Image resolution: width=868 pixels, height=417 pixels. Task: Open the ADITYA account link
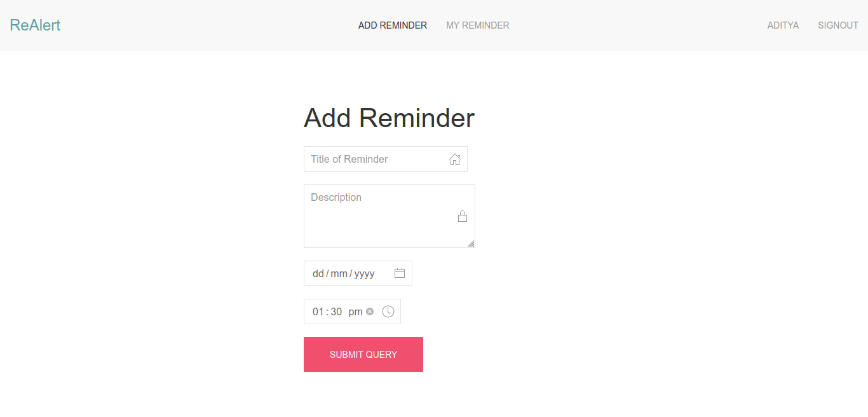tap(783, 25)
